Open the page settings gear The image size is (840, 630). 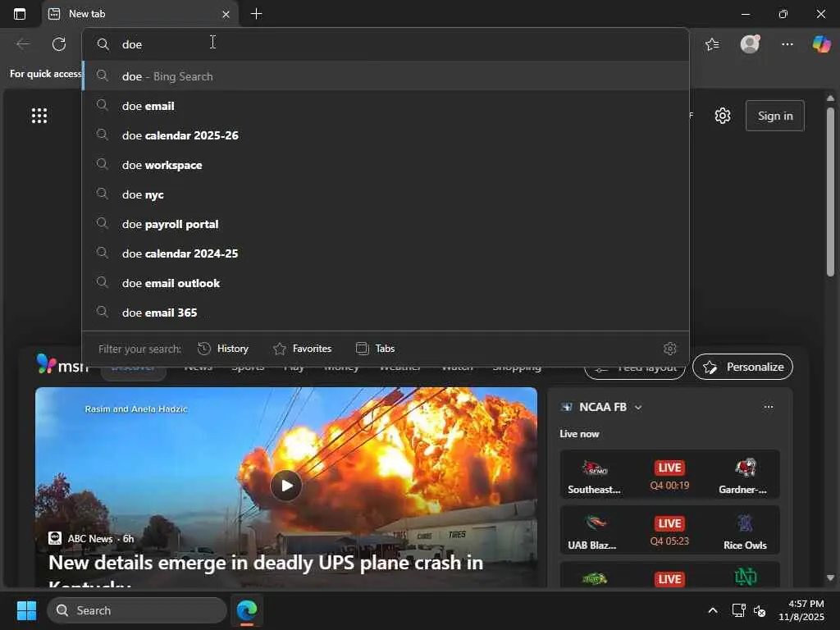[x=723, y=116]
